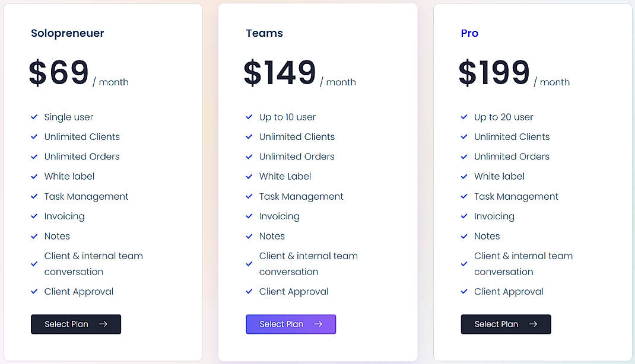Click the Teams plan heading

point(264,33)
